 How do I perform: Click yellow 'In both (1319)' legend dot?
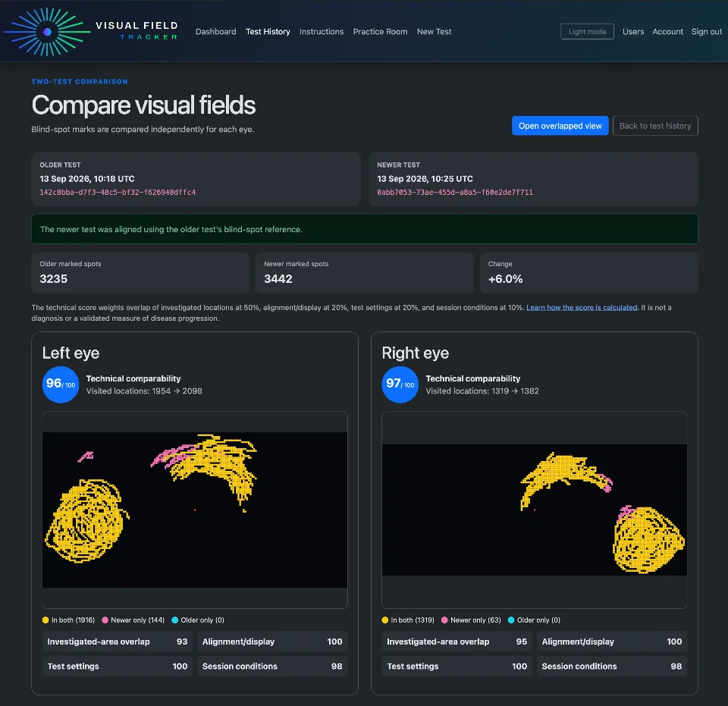point(385,620)
